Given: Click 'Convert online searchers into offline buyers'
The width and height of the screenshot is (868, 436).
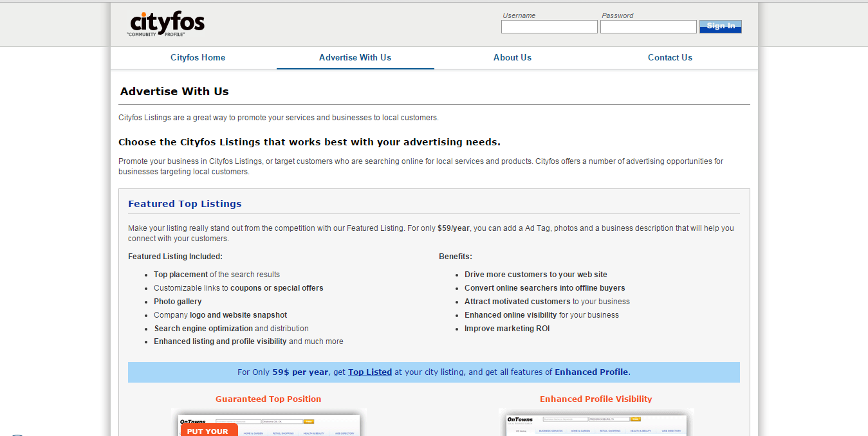Looking at the screenshot, I should pyautogui.click(x=545, y=288).
